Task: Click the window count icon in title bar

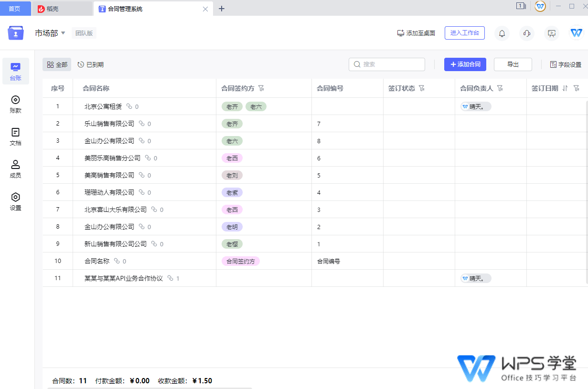Action: 521,6
